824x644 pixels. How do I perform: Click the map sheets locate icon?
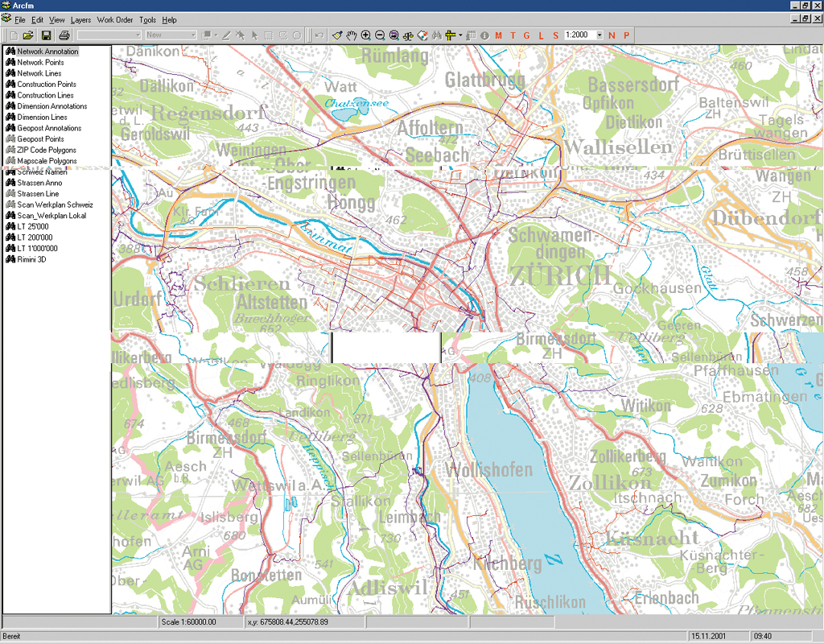422,35
